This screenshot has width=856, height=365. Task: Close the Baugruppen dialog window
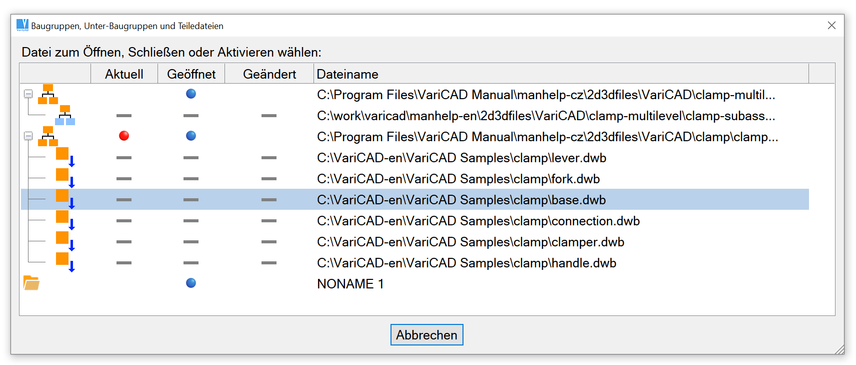(831, 25)
